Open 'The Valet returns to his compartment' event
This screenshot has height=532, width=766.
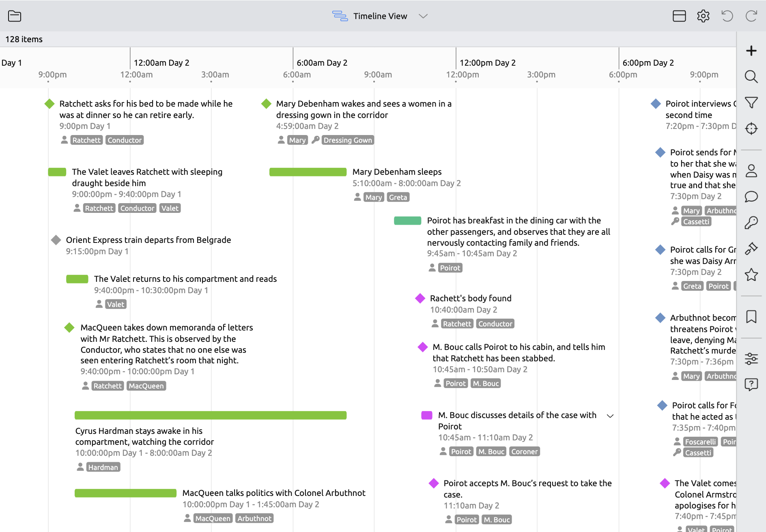[185, 279]
